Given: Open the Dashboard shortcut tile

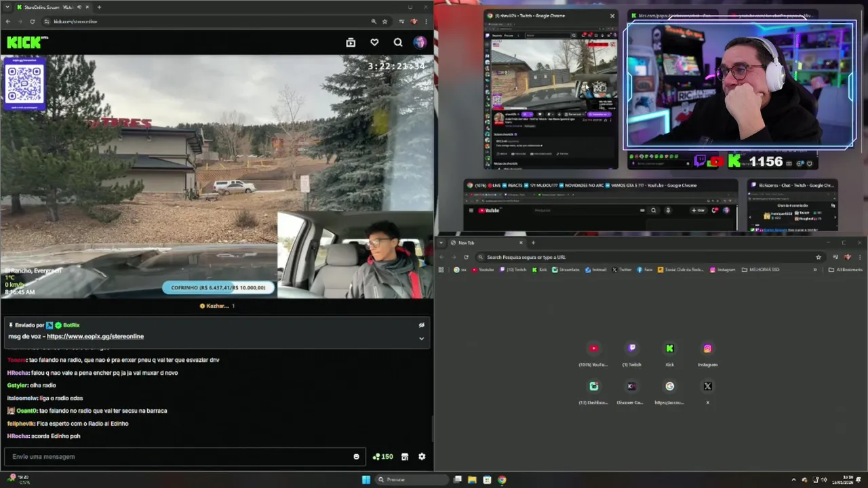Looking at the screenshot, I should pos(593,391).
